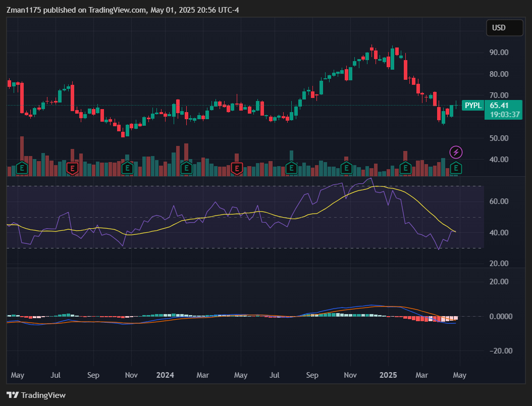Open the earliest earnings "E" marker in May 2023
532x406 pixels.
pos(21,168)
